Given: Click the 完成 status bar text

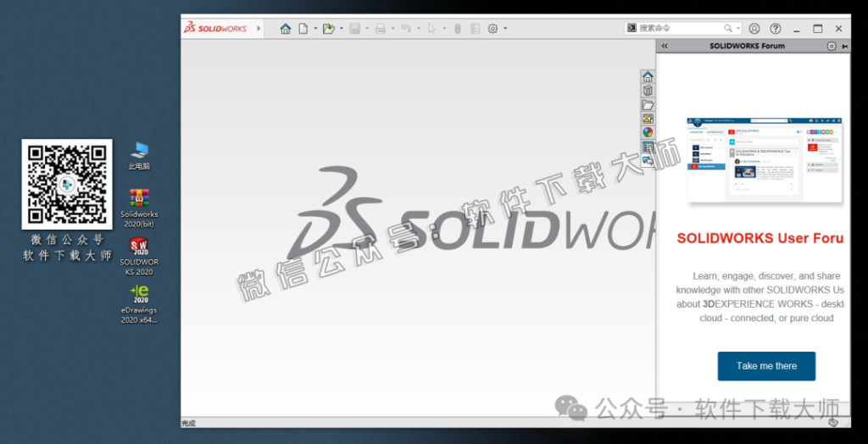Looking at the screenshot, I should (x=189, y=424).
